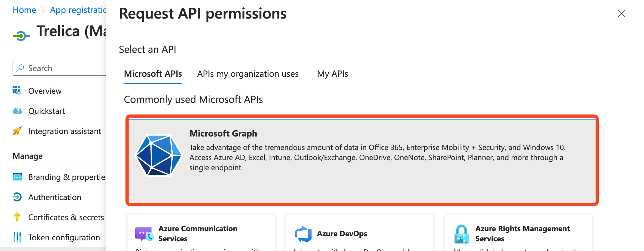Click the Authentication arrow icon
The height and width of the screenshot is (251, 644).
(x=17, y=197)
